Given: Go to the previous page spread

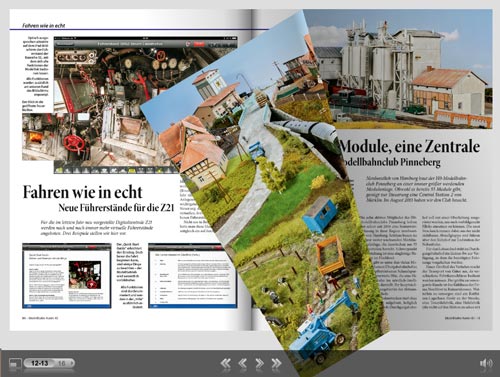Looking at the screenshot, I should click(x=243, y=363).
